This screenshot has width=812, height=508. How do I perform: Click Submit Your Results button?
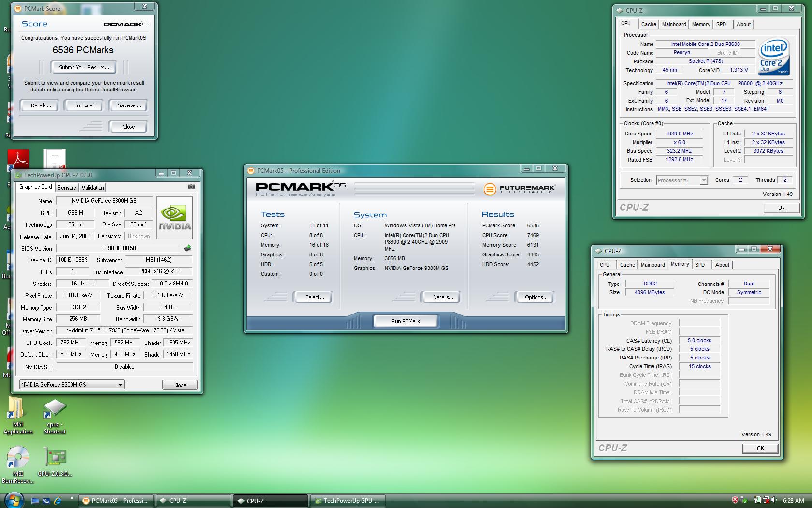click(84, 67)
